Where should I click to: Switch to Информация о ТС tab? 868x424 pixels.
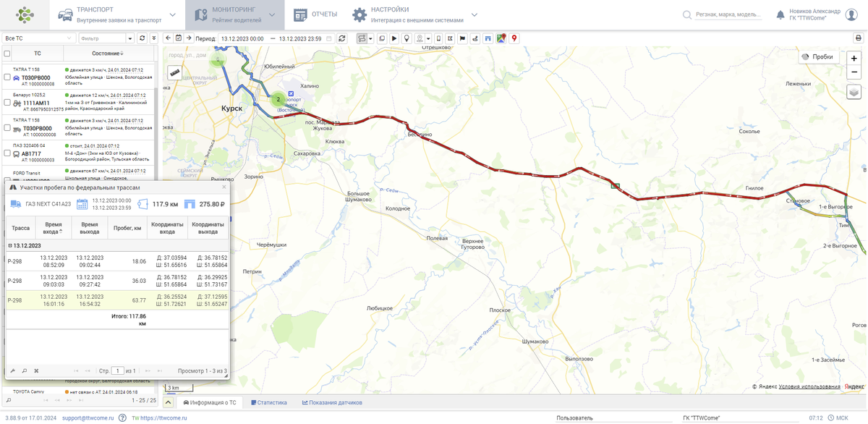tap(210, 402)
